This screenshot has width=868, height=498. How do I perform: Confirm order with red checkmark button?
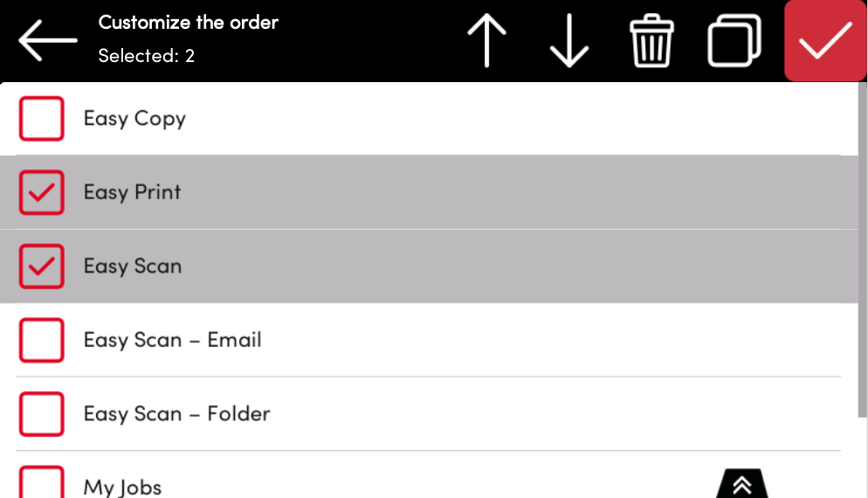click(x=825, y=41)
